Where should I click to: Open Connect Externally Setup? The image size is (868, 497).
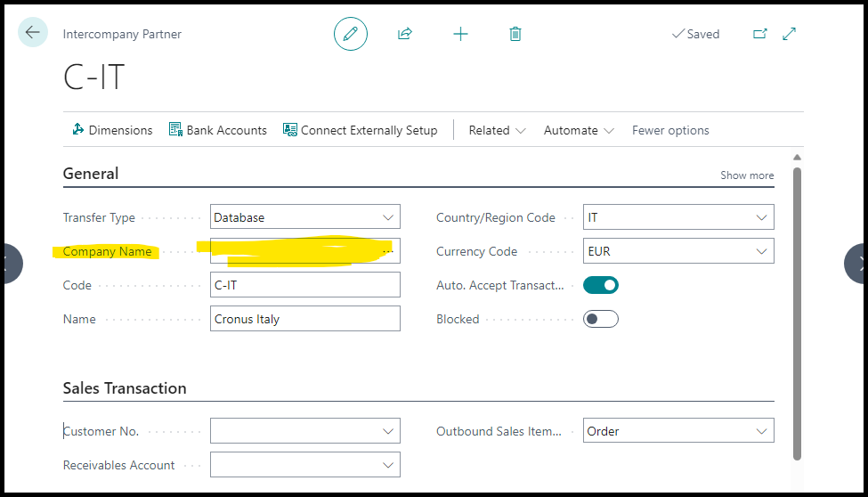pyautogui.click(x=361, y=130)
